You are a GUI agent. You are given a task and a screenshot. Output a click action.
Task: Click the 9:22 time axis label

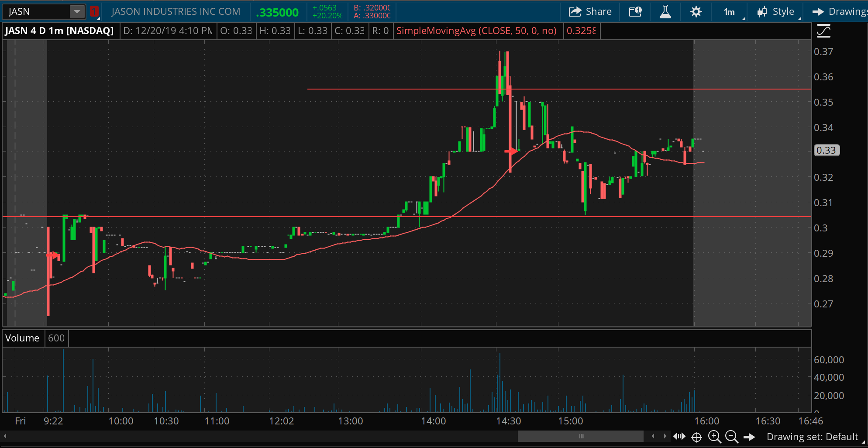[x=53, y=421]
